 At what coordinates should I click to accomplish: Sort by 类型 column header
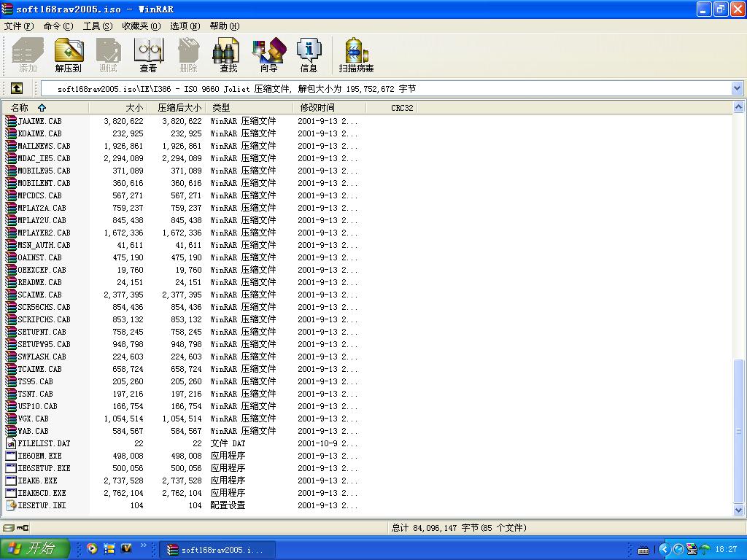click(x=249, y=108)
